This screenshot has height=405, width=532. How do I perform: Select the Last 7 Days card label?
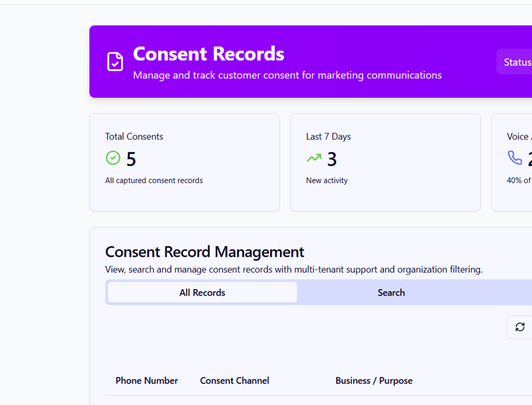[x=328, y=137]
